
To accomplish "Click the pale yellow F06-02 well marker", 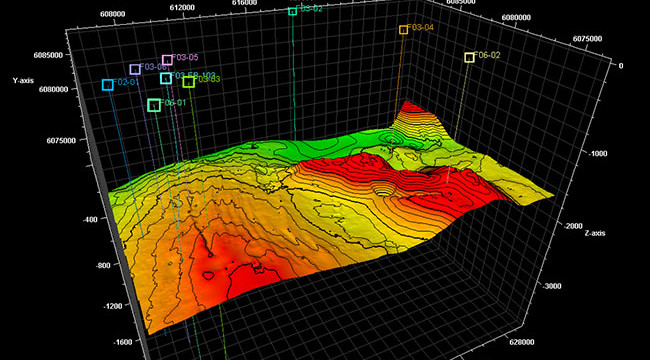I will click(469, 57).
